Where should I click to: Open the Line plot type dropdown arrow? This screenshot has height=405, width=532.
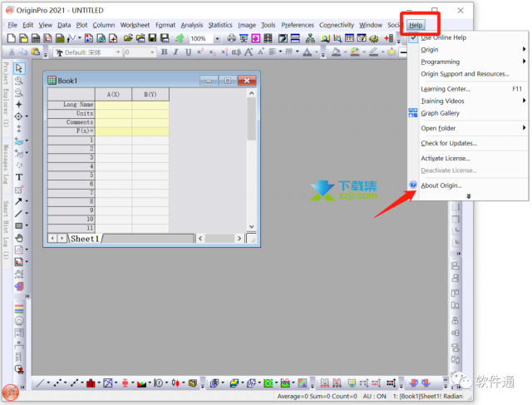click(48, 383)
